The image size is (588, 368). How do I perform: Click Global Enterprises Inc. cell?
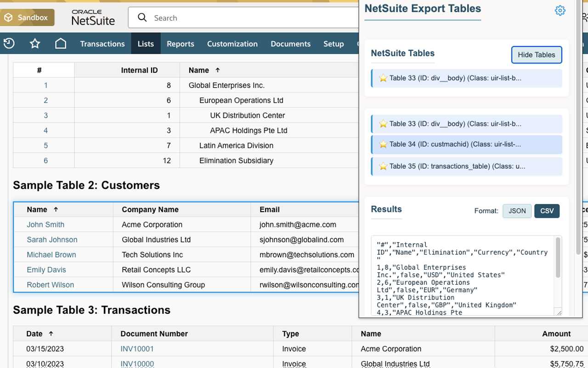226,85
